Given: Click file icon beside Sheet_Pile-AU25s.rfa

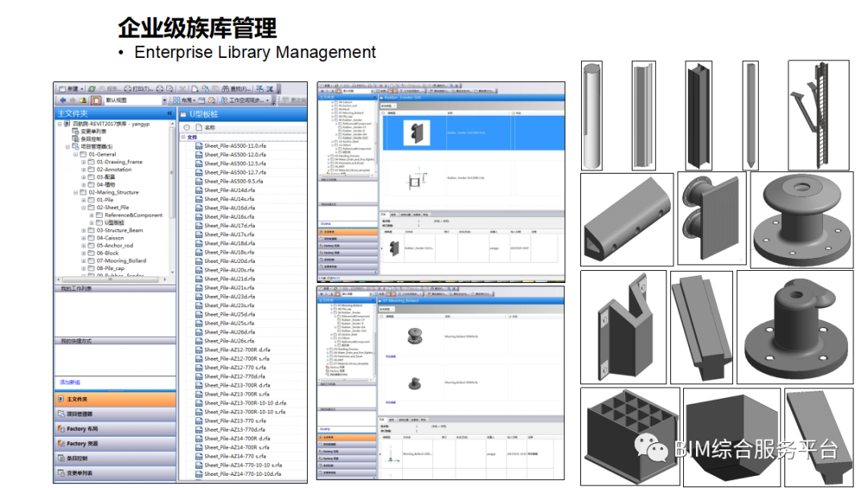Looking at the screenshot, I should click(x=199, y=323).
